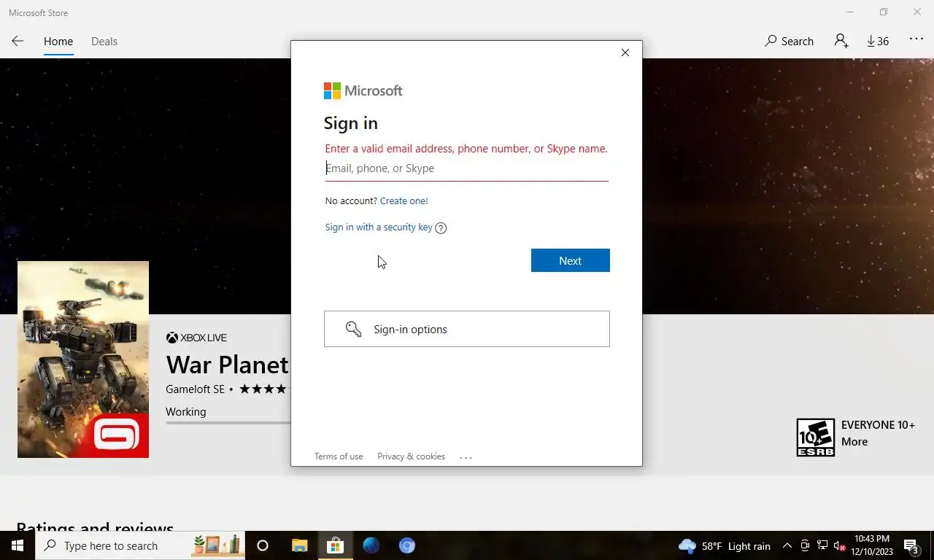Click More under the EVERYONE 10+ rating
Image resolution: width=934 pixels, height=560 pixels.
click(854, 442)
